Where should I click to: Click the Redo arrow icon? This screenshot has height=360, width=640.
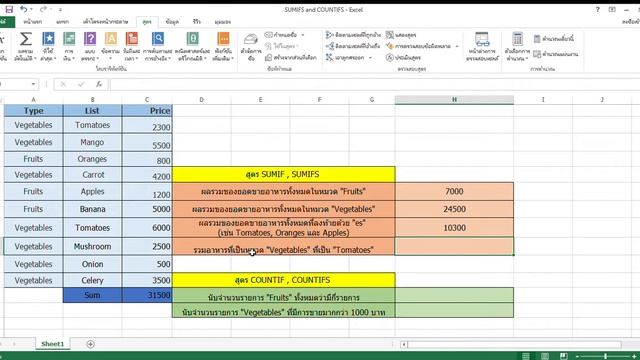tap(43, 9)
